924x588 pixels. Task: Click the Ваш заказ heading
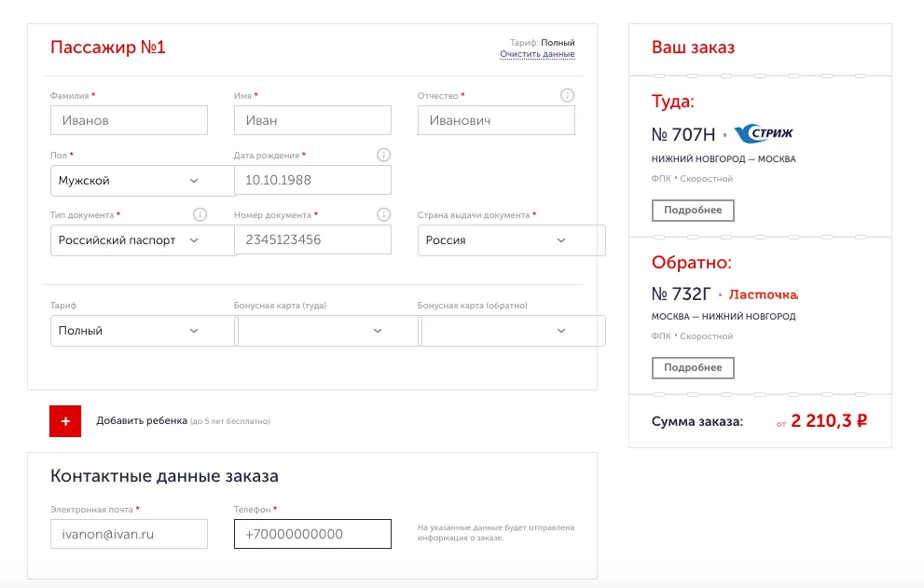point(693,48)
